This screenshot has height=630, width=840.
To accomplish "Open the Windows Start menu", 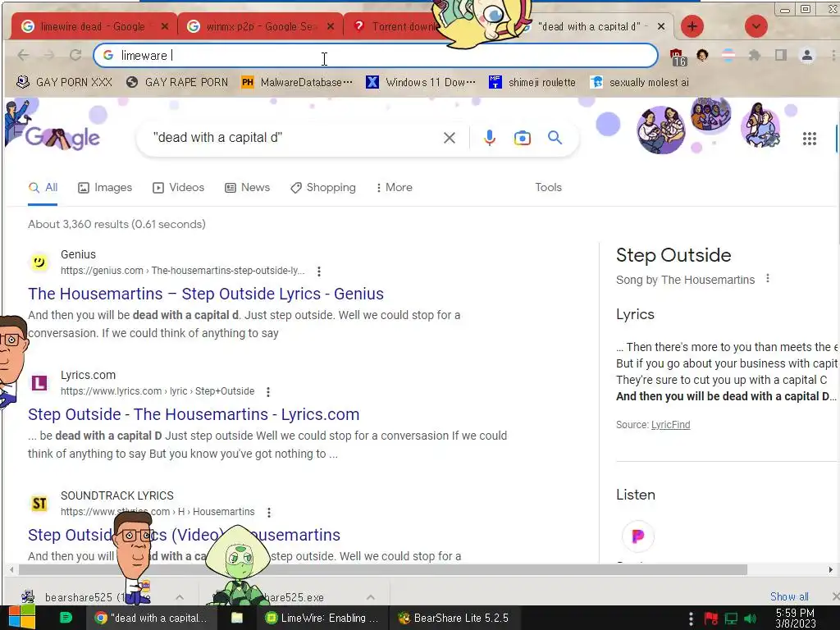I will tap(21, 618).
